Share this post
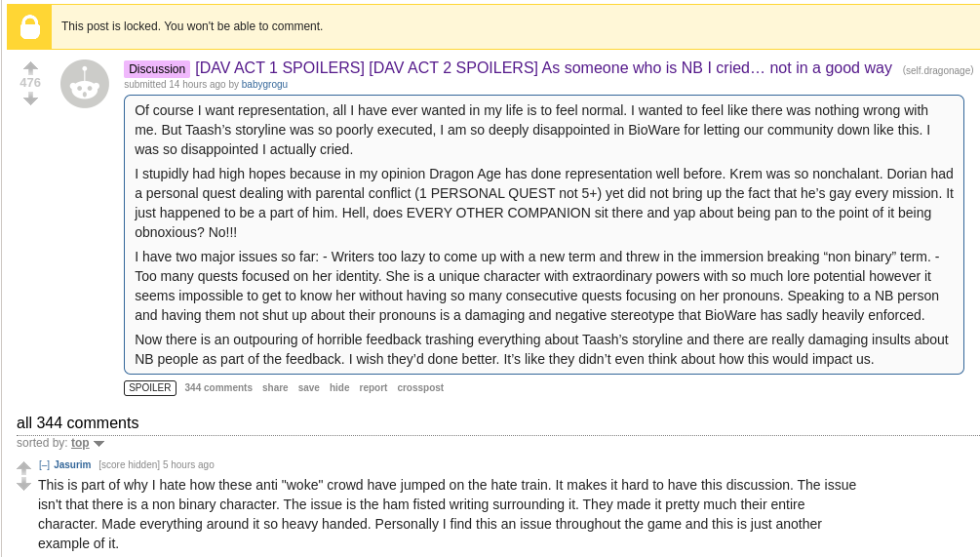The width and height of the screenshot is (980, 557). tap(275, 387)
